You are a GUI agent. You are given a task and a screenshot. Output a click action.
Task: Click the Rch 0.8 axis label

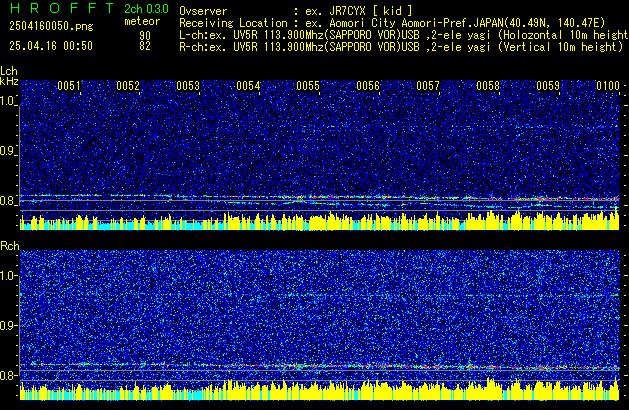point(8,375)
